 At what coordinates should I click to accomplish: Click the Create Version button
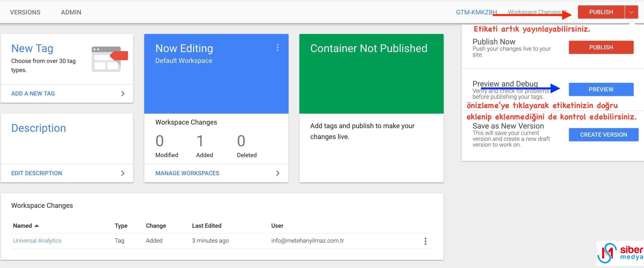coord(604,135)
